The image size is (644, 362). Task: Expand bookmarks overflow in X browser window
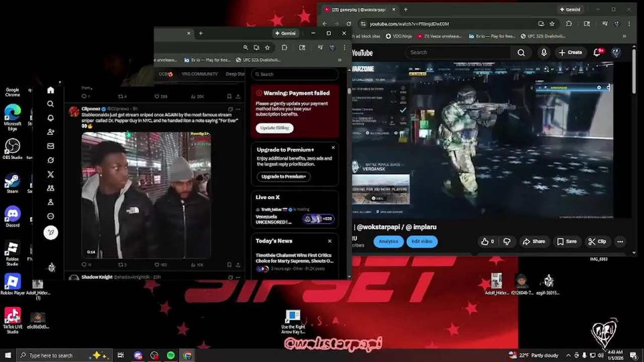coord(340,60)
